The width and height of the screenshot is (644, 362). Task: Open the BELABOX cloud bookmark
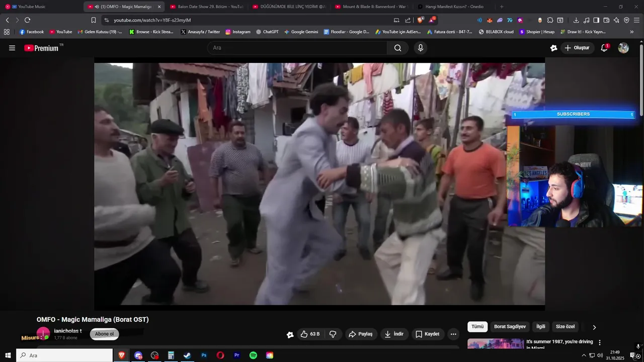(496, 32)
